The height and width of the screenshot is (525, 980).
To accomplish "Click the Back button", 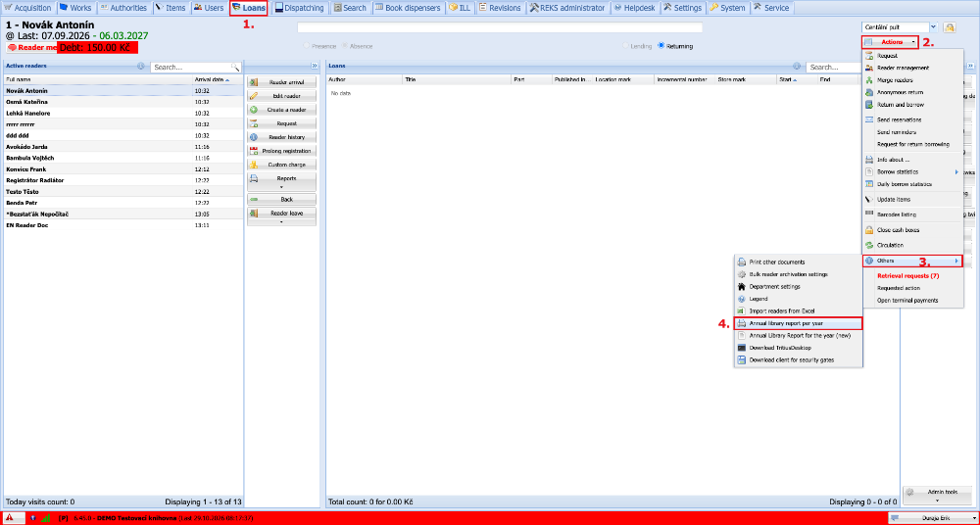I will [x=282, y=199].
